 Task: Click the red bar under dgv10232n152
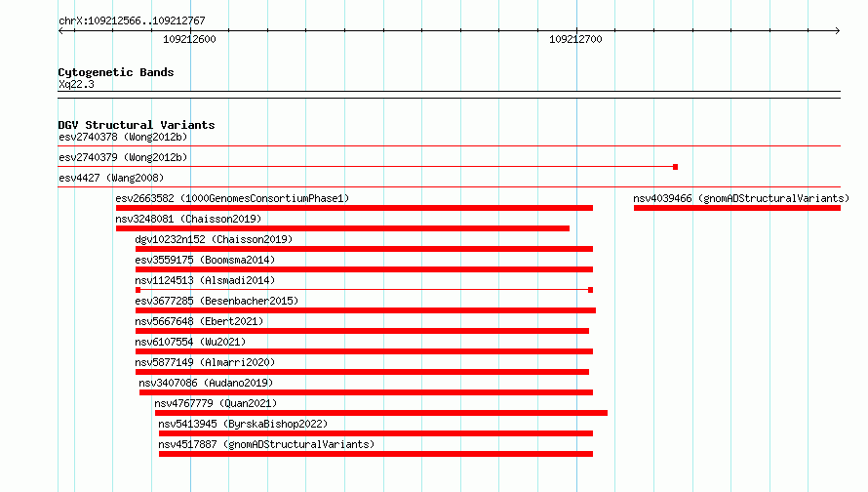click(364, 249)
